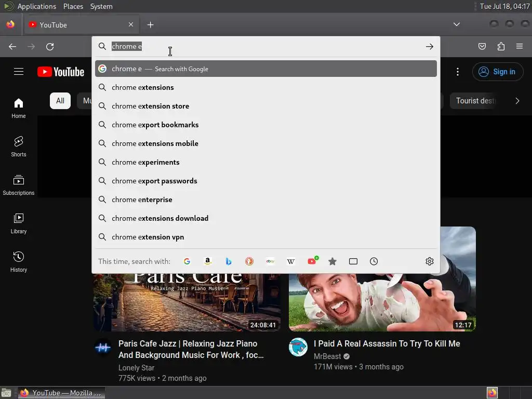Open the System menu

coord(101,6)
